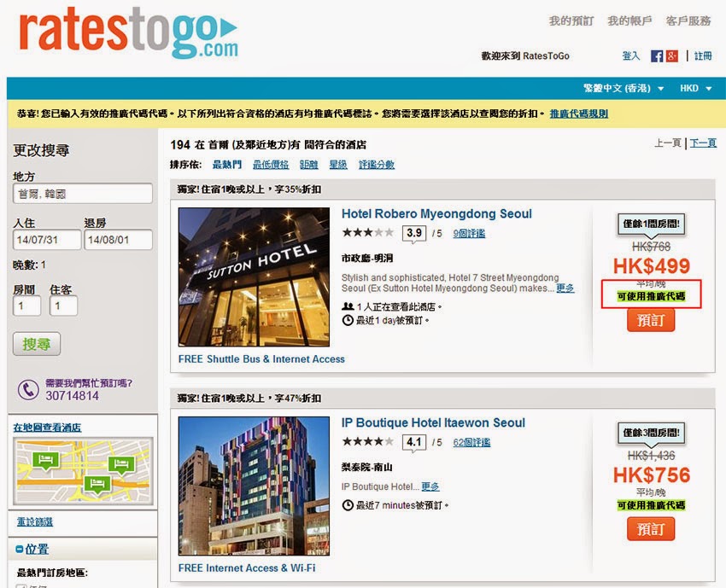This screenshot has width=726, height=588.
Task: Open the Sutton Hotel photo thumbnail
Action: click(254, 277)
